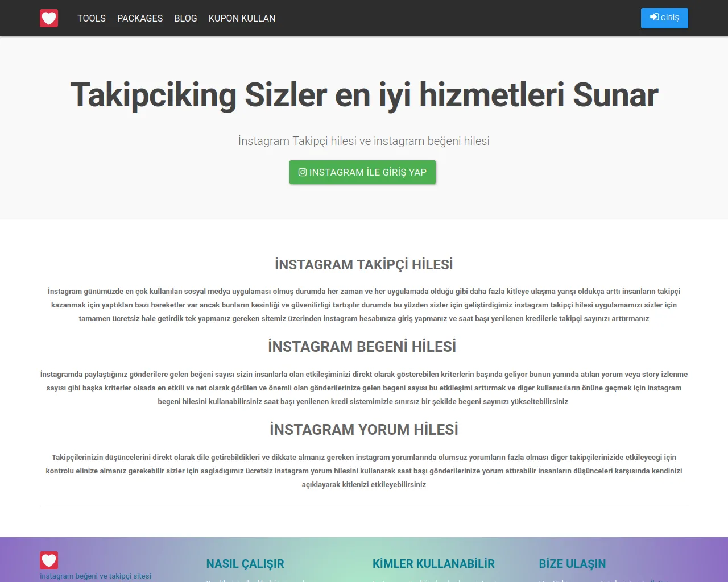The width and height of the screenshot is (728, 582).
Task: Click the İNSTAGRAM TAKİPÇİ HİLESİ section heading
Action: pos(364,265)
